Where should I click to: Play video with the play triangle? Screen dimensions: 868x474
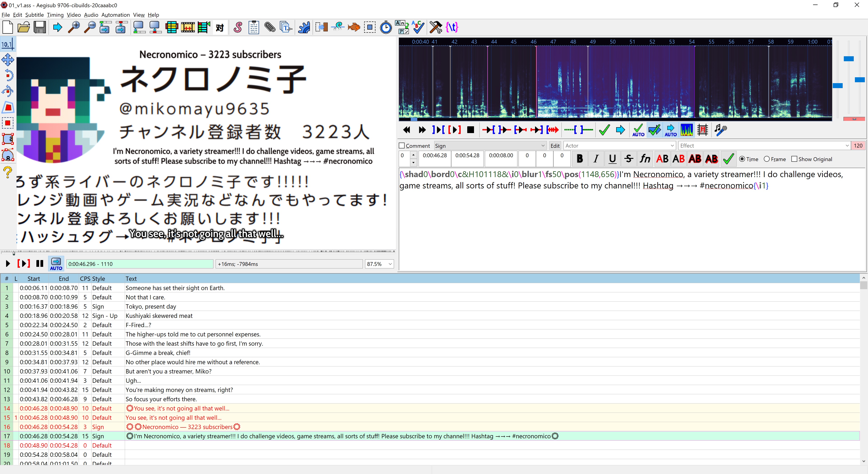click(x=8, y=264)
